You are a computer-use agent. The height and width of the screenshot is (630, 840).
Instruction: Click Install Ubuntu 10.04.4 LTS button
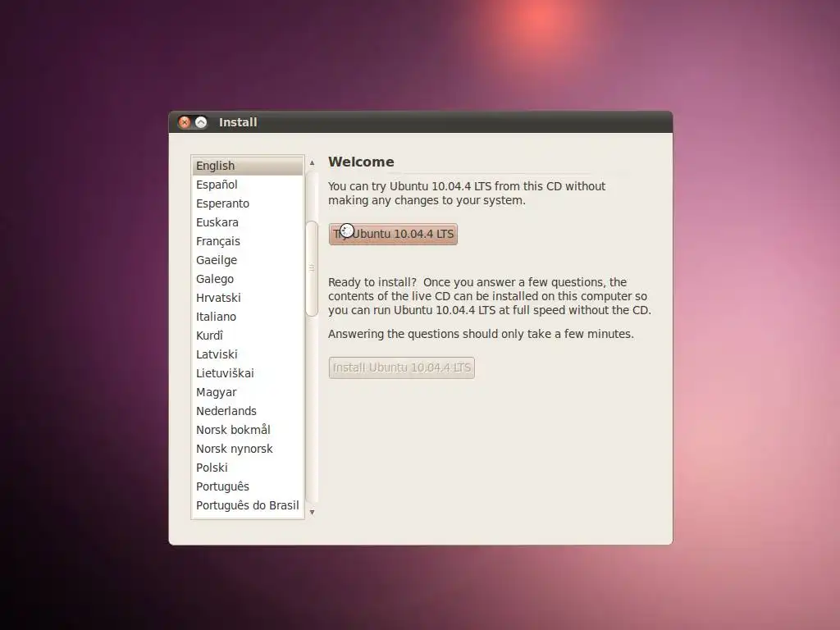point(402,367)
